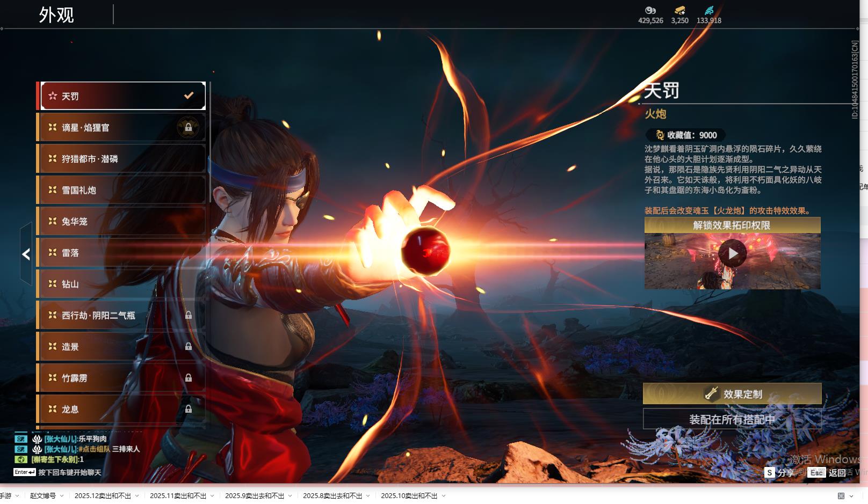Click the lotus badge on the 乐平狗肉 line
The width and height of the screenshot is (868, 504).
pos(37,439)
